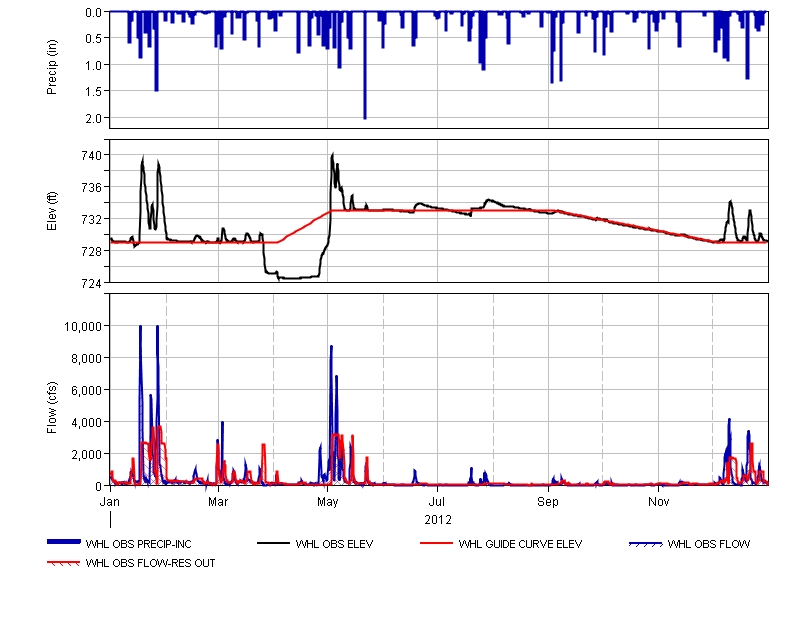Click the Jul label on the time axis
This screenshot has width=800, height=627.
(437, 499)
